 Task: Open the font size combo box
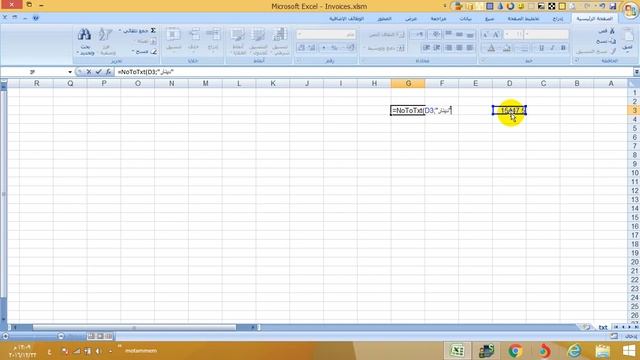pyautogui.click(x=513, y=35)
